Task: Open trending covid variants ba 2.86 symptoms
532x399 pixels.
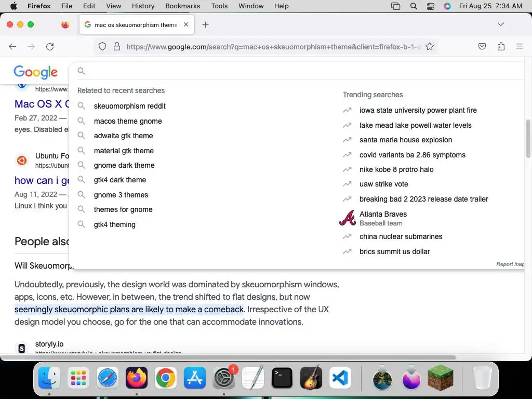Action: click(412, 155)
